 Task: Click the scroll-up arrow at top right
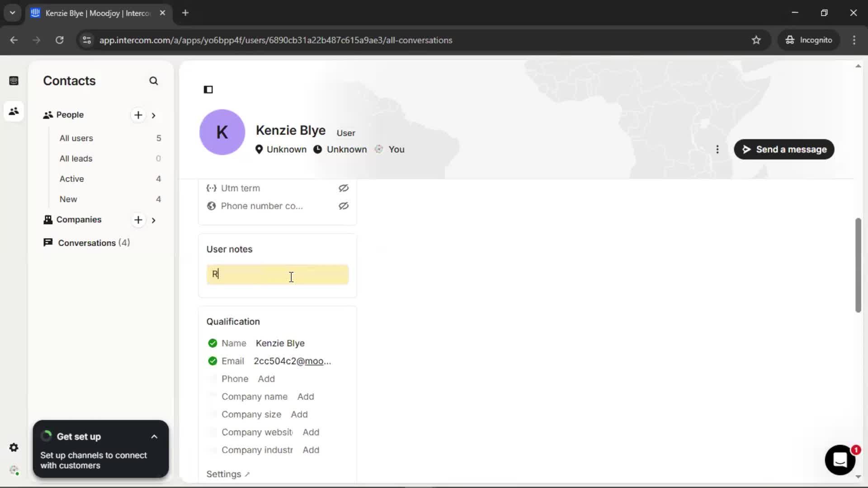pyautogui.click(x=858, y=66)
